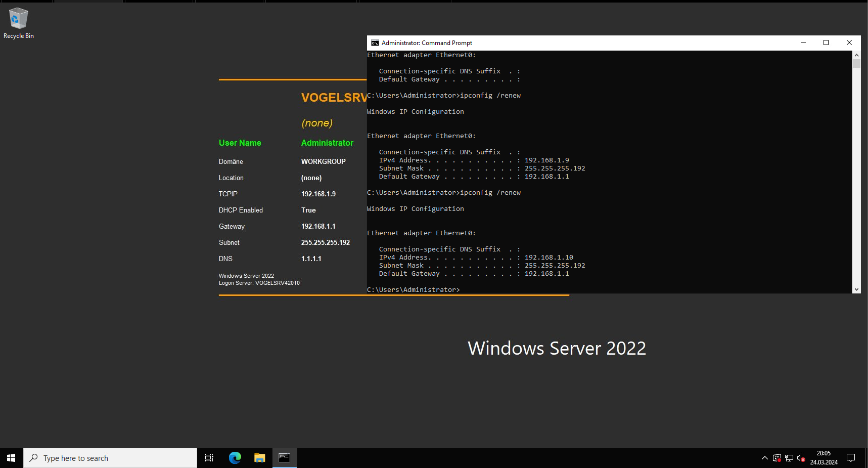Click the Administrator: Command Prompt title text

click(427, 43)
